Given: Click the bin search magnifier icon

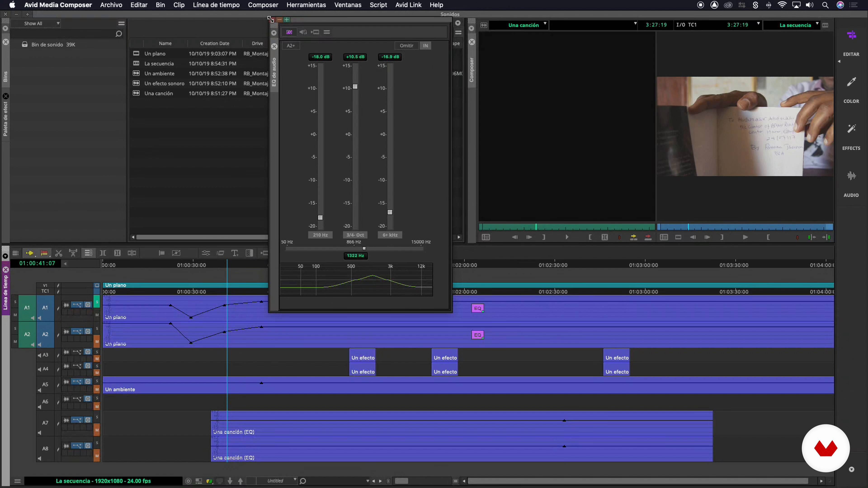Looking at the screenshot, I should [119, 34].
